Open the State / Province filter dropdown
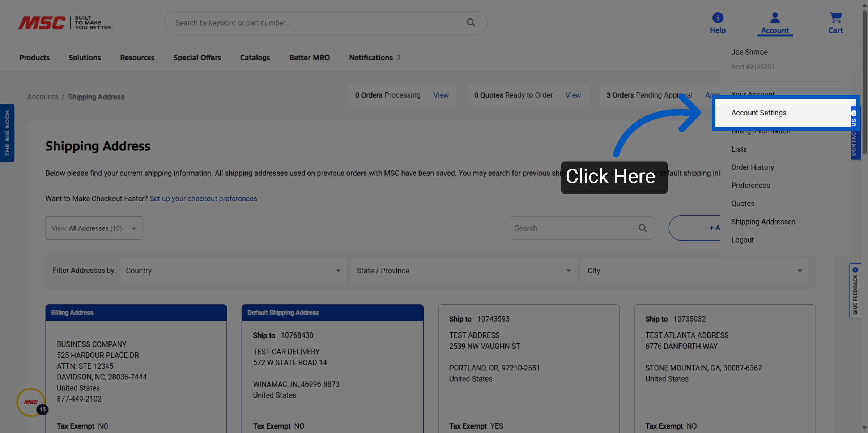The image size is (868, 433). (x=464, y=271)
